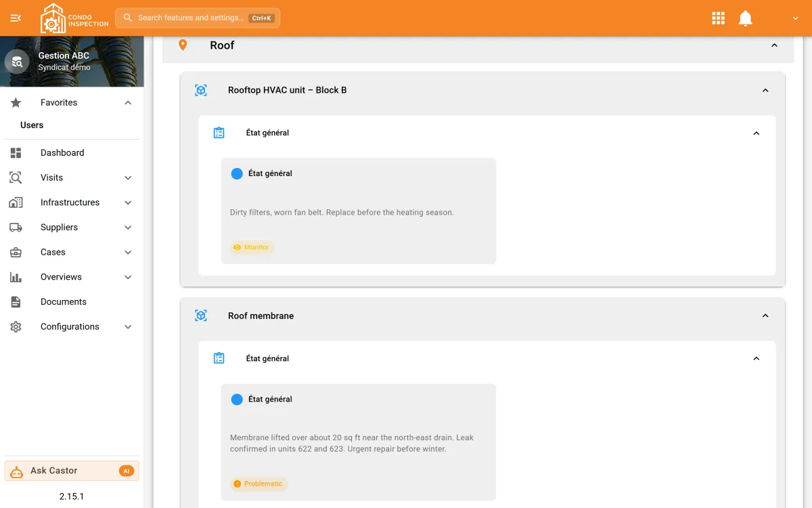The height and width of the screenshot is (508, 812).
Task: Collapse the Roof section chevron
Action: [x=774, y=45]
